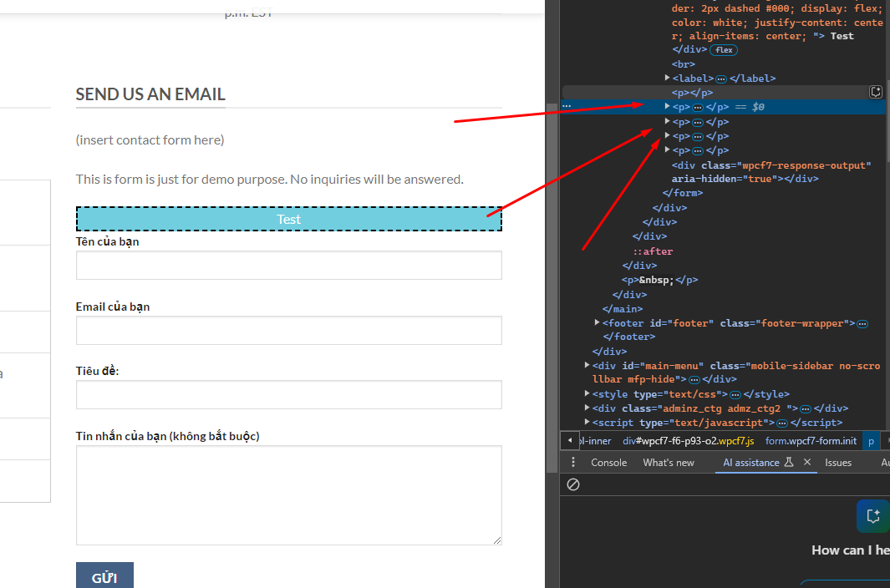Select the </main> closing tag row
The image size is (890, 588).
coord(623,309)
